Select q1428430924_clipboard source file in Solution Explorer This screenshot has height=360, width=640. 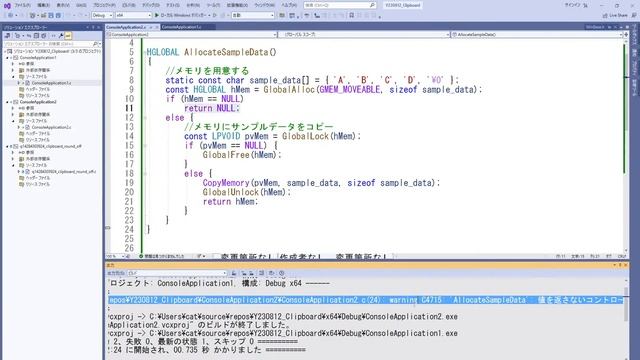[x=64, y=172]
